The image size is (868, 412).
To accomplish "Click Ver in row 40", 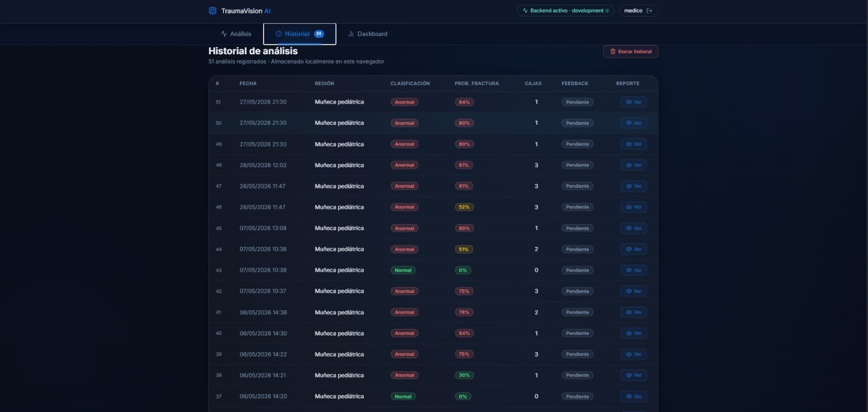I will pos(634,333).
